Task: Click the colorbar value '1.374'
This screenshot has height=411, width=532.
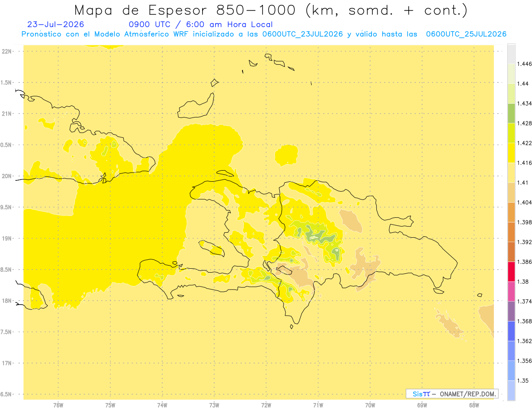Action: [x=524, y=301]
